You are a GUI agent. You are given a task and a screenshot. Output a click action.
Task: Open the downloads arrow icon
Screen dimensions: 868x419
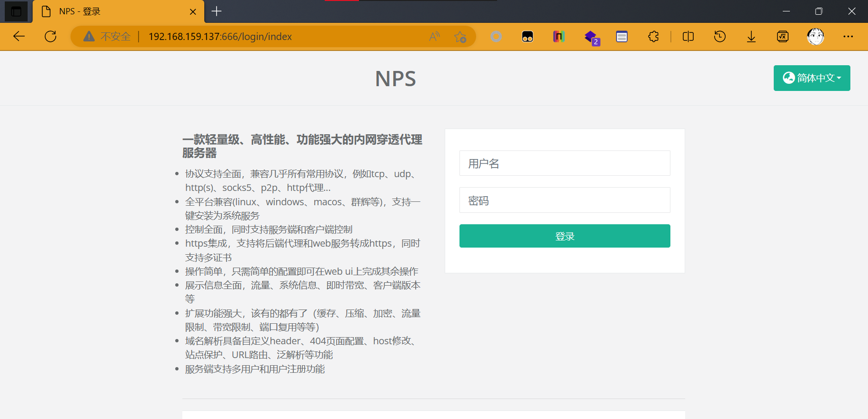751,37
